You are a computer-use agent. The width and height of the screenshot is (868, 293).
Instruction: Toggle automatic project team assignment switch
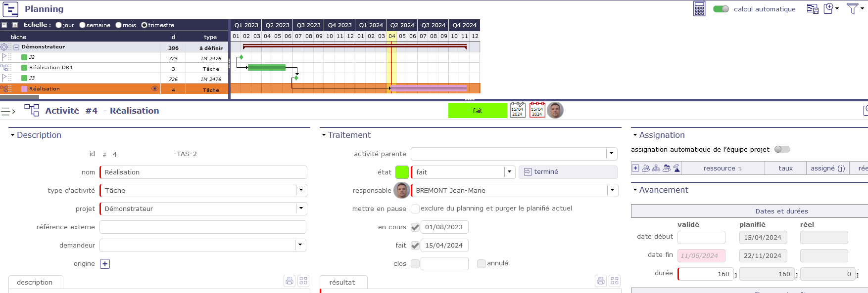pyautogui.click(x=782, y=149)
